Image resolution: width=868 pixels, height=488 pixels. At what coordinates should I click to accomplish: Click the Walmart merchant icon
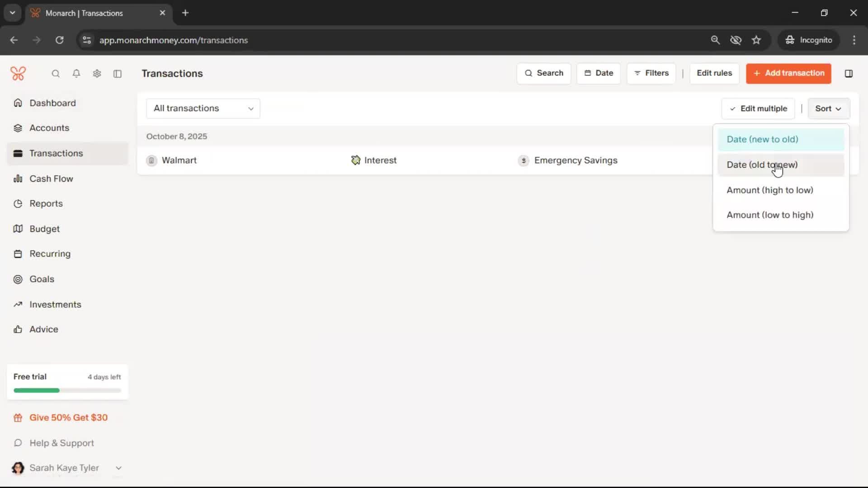152,160
